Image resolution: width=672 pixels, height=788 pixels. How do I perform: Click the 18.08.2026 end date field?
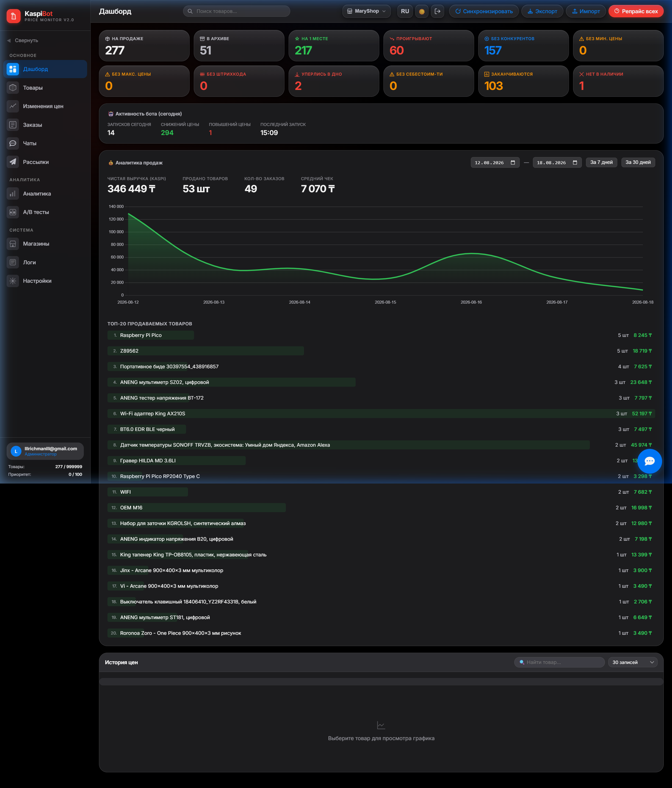click(557, 162)
